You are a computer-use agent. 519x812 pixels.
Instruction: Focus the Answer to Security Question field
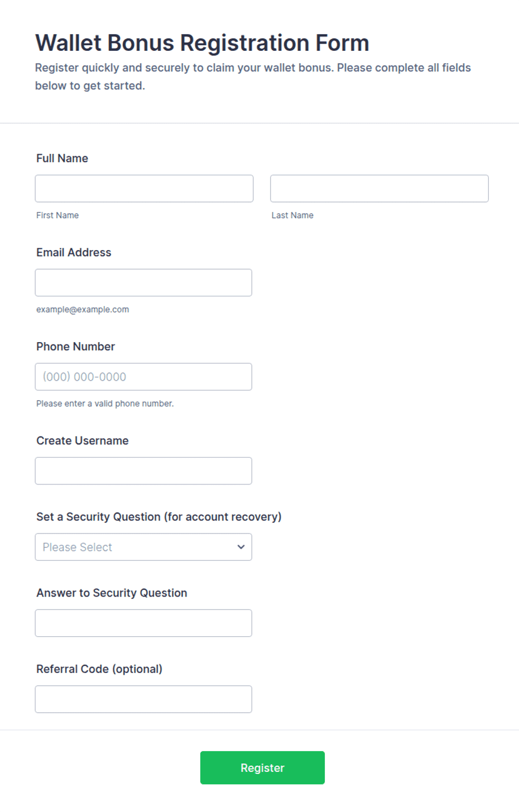[143, 623]
